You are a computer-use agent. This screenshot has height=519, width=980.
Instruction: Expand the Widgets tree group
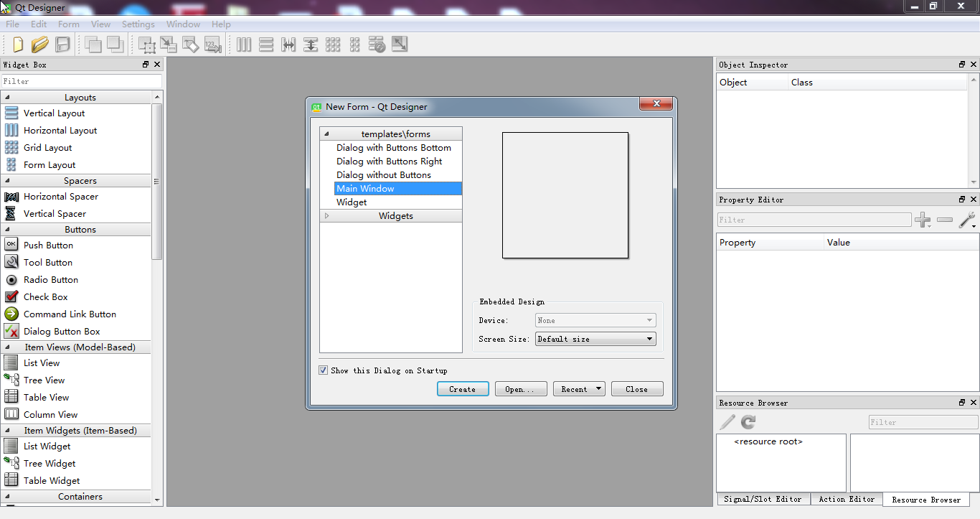click(x=326, y=216)
